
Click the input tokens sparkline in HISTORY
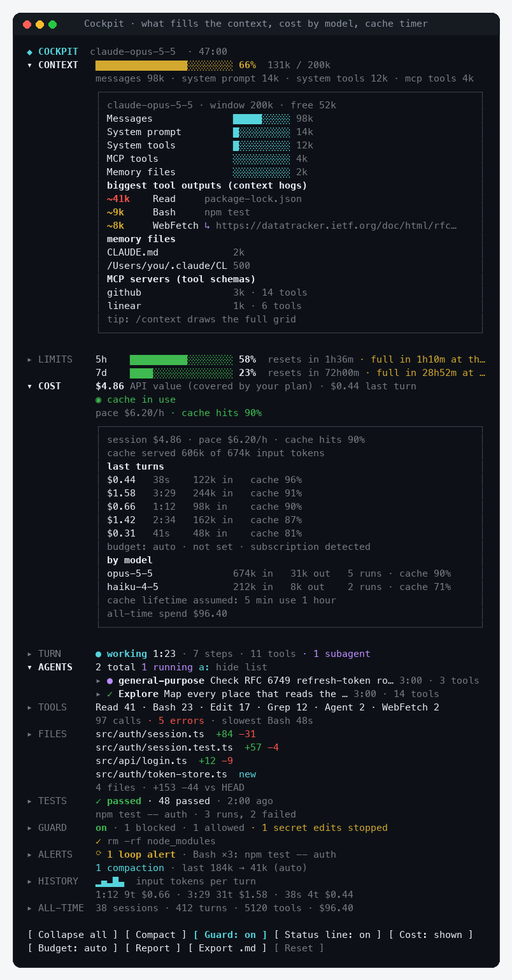[x=110, y=881]
